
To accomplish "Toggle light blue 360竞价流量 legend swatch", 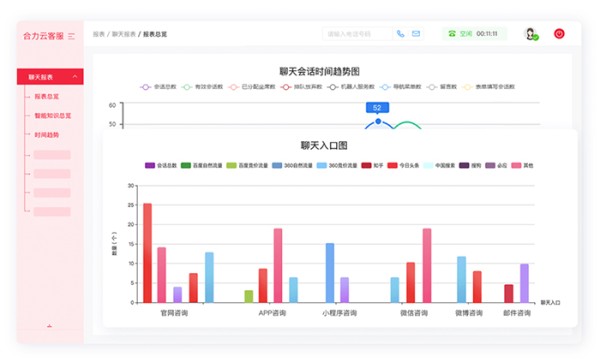I will pyautogui.click(x=322, y=165).
